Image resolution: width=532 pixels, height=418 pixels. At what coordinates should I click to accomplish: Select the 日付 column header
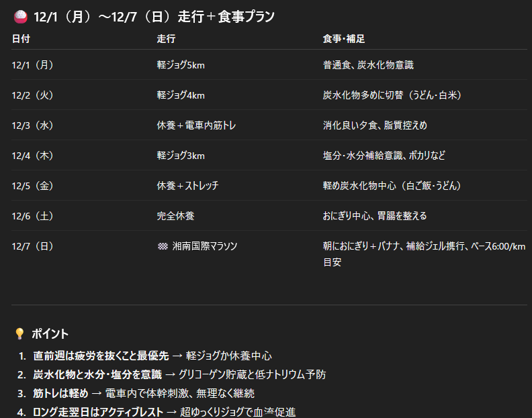point(21,39)
